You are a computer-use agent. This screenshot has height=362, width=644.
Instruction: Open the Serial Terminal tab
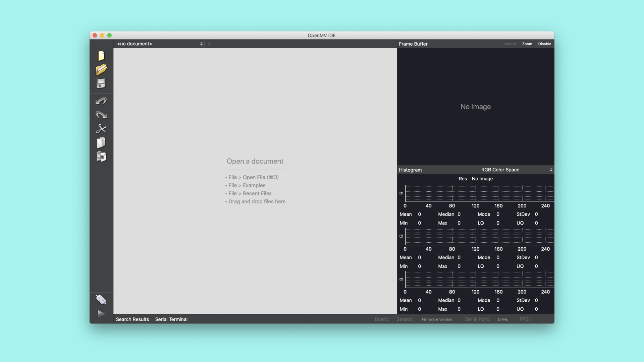point(171,319)
